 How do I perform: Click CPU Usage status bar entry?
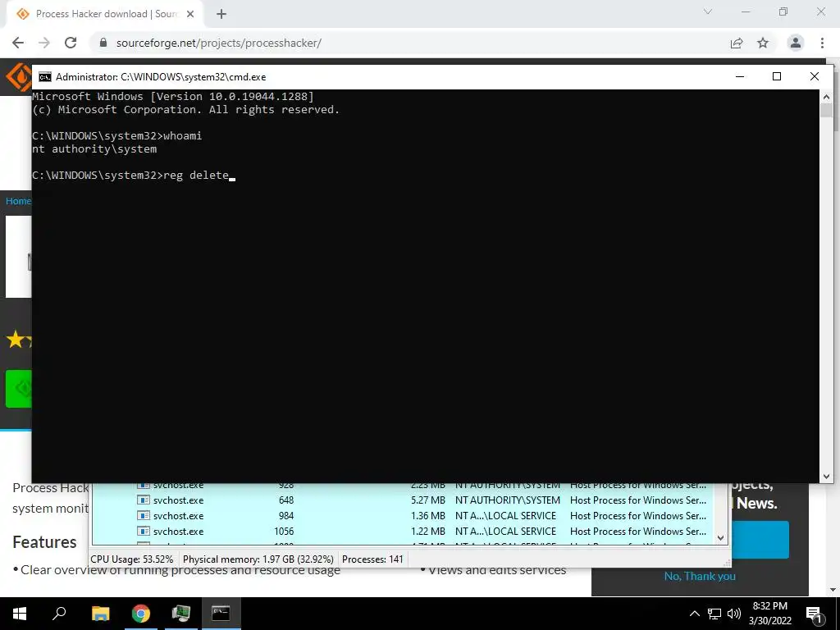tap(132, 559)
